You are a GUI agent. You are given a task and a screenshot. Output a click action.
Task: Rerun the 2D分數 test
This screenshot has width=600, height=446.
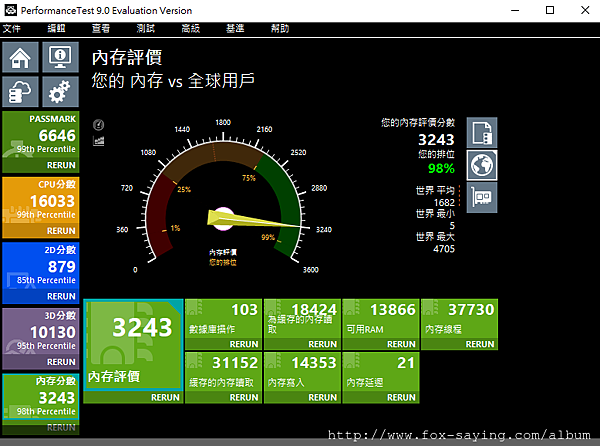click(x=61, y=296)
